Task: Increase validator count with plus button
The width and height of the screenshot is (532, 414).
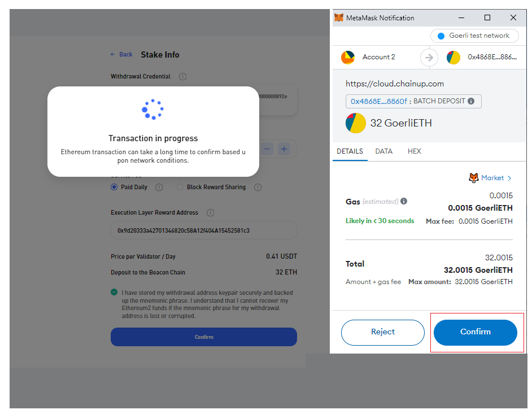Action: 284,149
